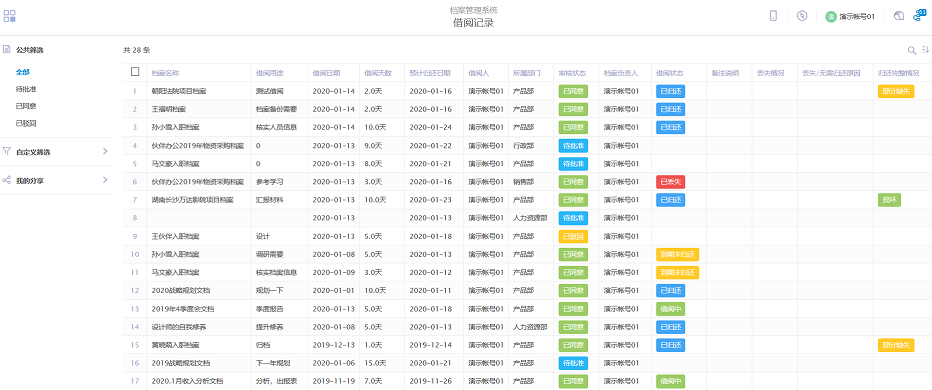This screenshot has width=932, height=390.
Task: Click 到期未归还 tag in row 10
Action: pos(678,254)
